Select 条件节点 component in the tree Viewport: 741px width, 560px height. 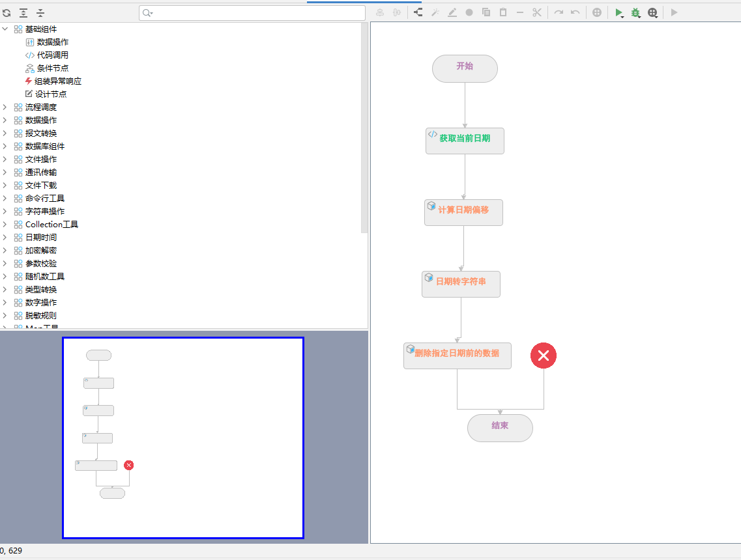click(52, 68)
